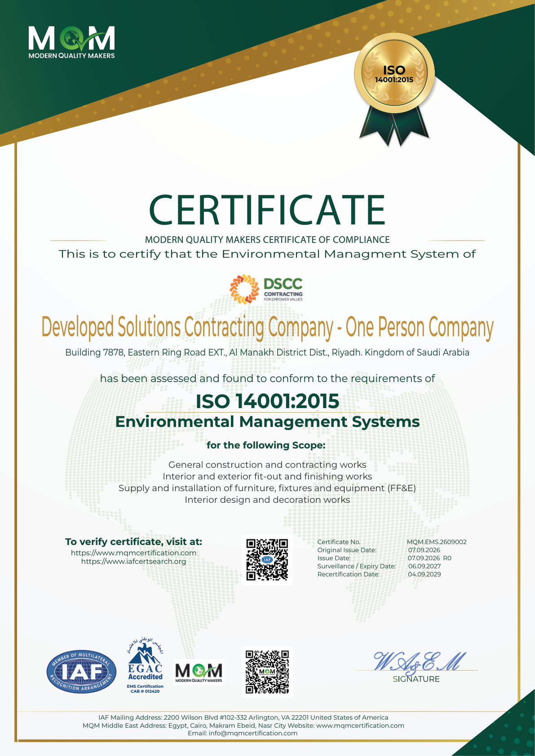535x756 pixels.
Task: Click the small MQM logo beside EGAC
Action: tap(199, 672)
